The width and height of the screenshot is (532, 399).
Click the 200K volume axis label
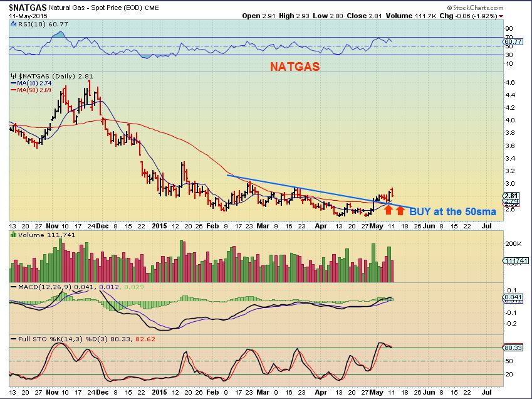pyautogui.click(x=513, y=244)
